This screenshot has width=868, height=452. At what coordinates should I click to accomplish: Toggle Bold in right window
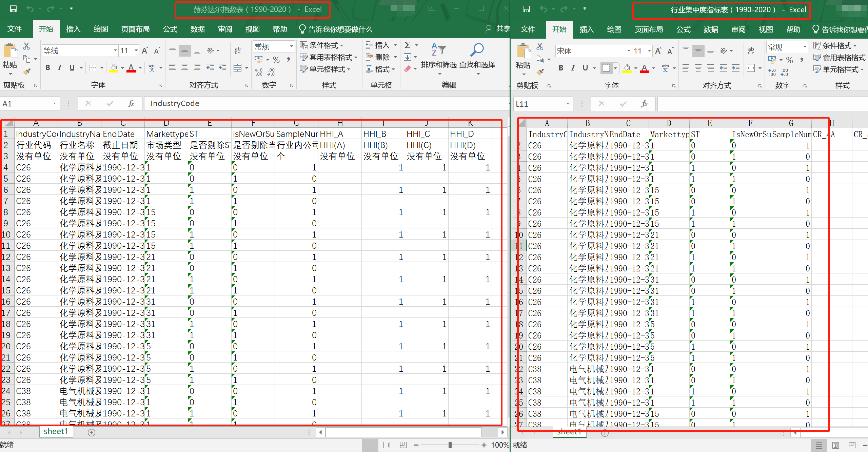(x=561, y=68)
